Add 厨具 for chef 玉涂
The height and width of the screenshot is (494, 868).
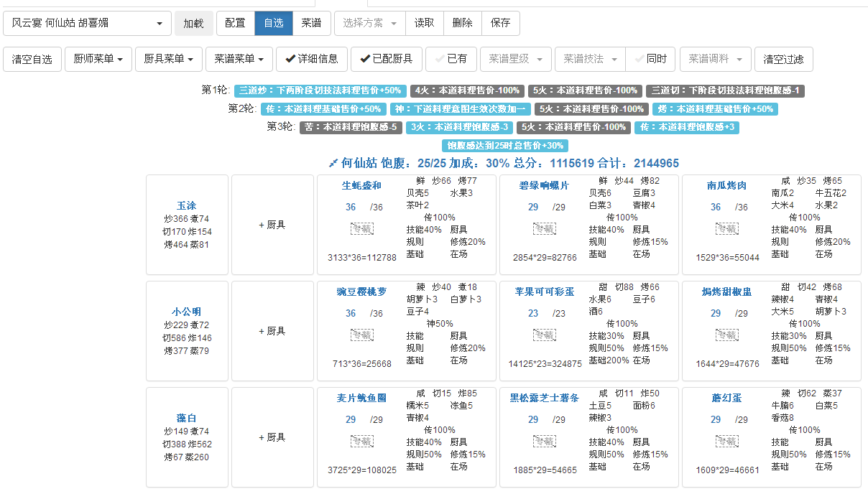point(274,225)
